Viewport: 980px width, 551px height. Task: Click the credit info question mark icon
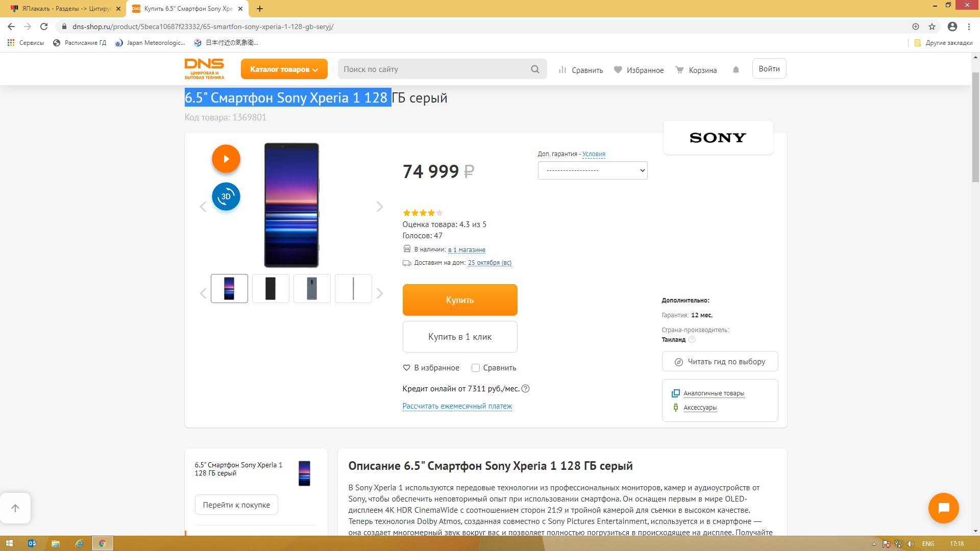(x=525, y=389)
